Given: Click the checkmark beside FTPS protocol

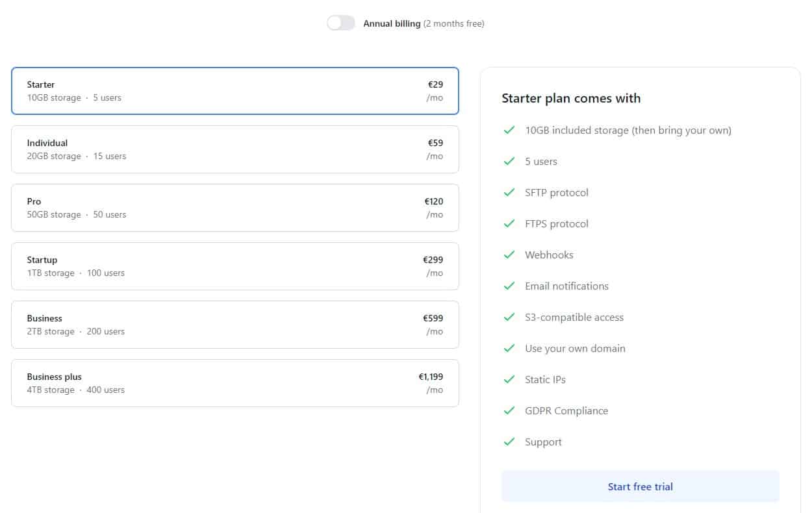Looking at the screenshot, I should (x=509, y=224).
